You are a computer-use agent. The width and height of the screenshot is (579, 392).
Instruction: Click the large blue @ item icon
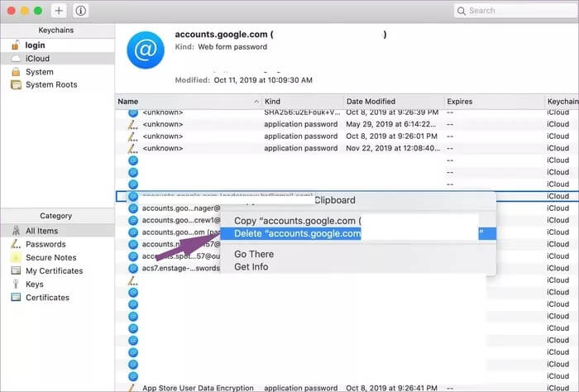[x=146, y=50]
